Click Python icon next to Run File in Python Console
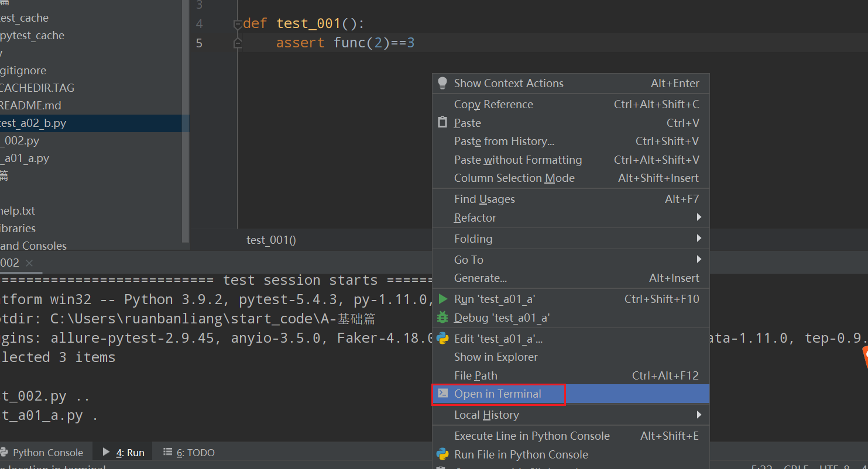Viewport: 868px width, 469px height. (x=443, y=454)
